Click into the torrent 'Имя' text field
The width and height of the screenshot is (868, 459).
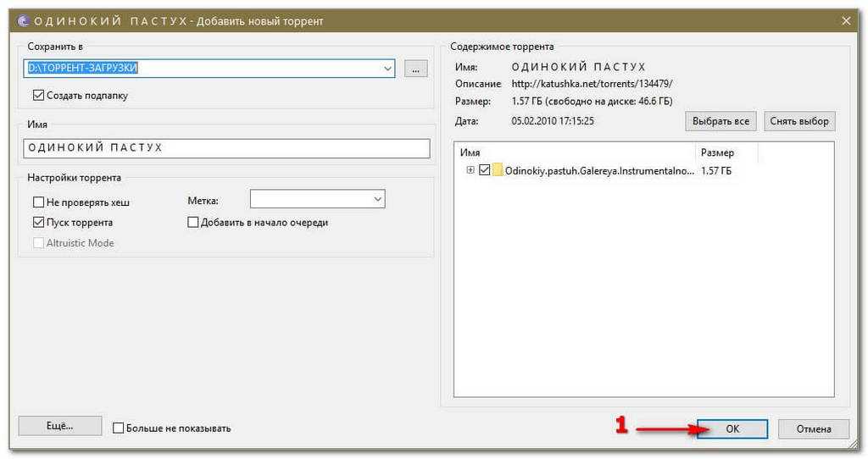pos(227,148)
